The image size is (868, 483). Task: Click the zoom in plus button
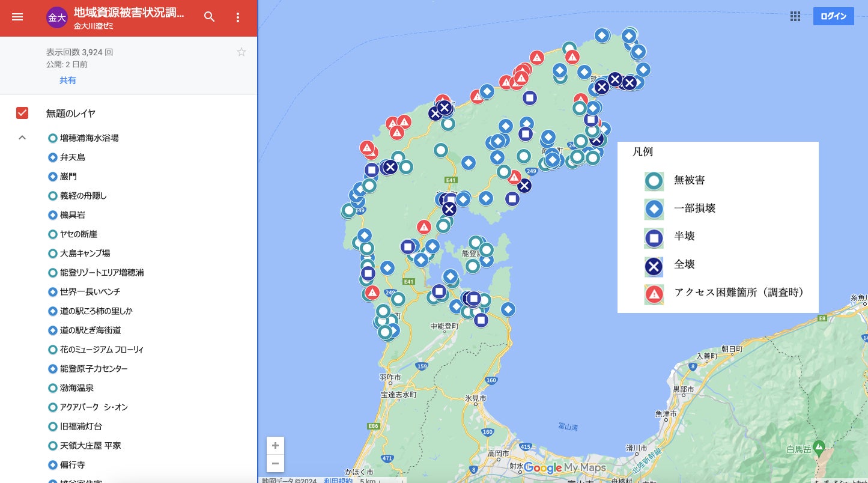[x=275, y=446]
